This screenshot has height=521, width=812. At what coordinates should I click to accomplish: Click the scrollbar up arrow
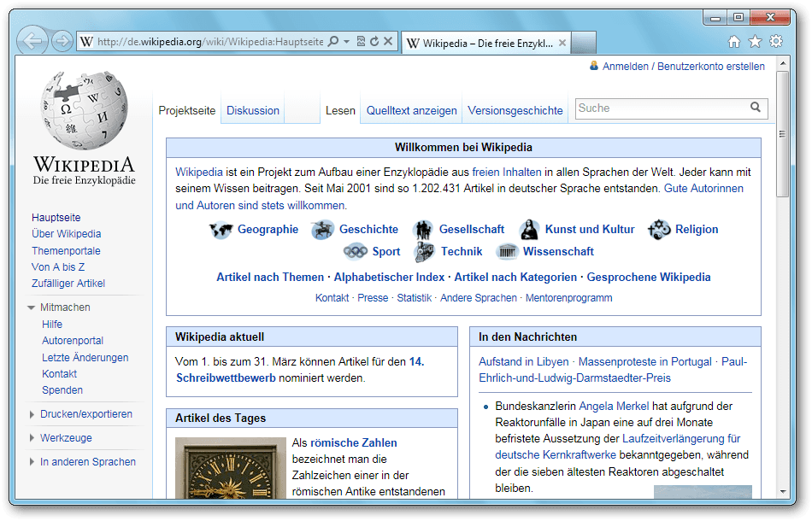coord(782,63)
